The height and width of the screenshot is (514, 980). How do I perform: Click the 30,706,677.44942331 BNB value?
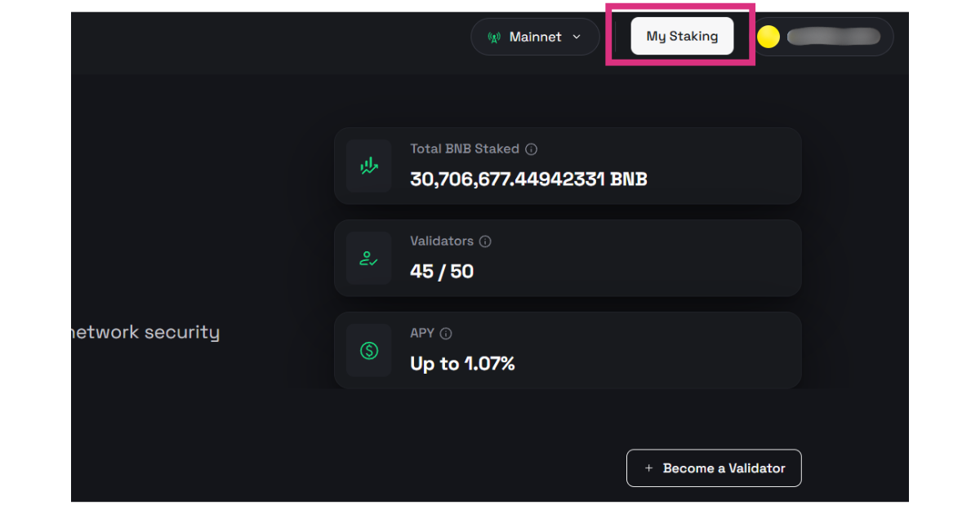pyautogui.click(x=528, y=179)
